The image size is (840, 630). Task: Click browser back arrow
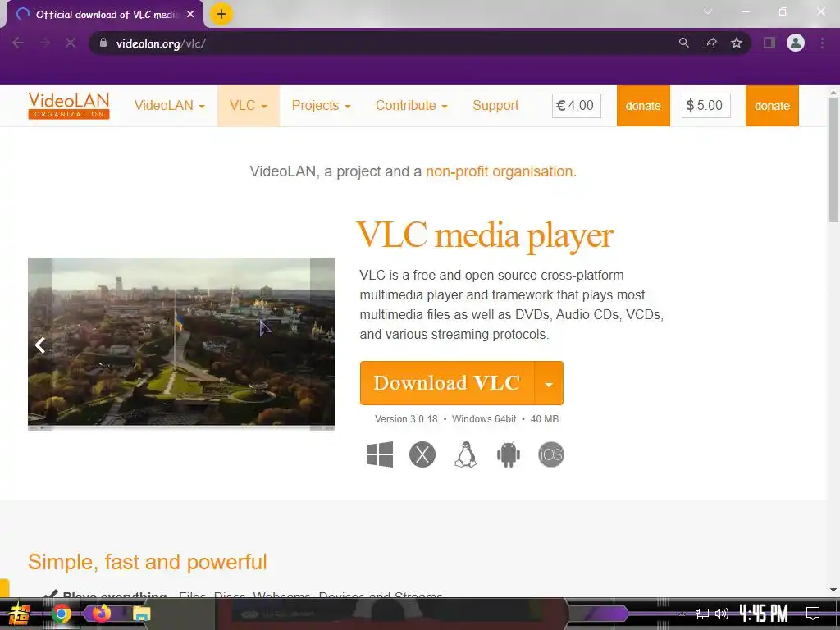[x=18, y=43]
